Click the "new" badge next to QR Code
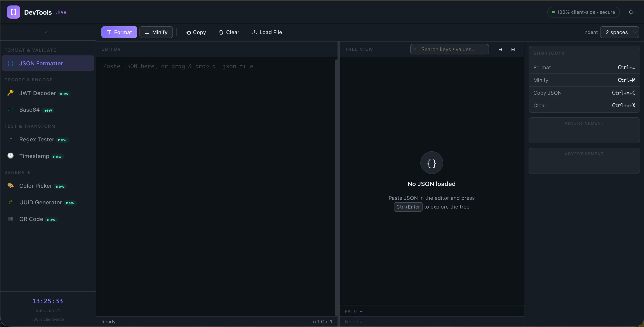 click(x=51, y=220)
